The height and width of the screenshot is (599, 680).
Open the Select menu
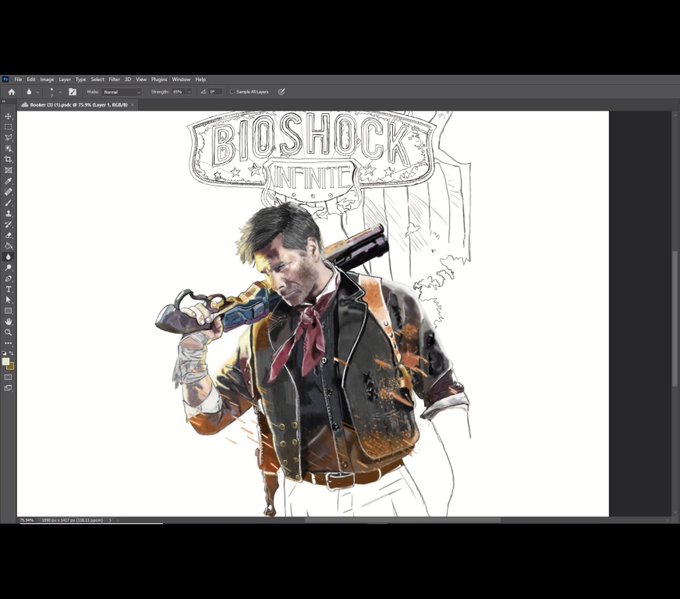coord(97,79)
